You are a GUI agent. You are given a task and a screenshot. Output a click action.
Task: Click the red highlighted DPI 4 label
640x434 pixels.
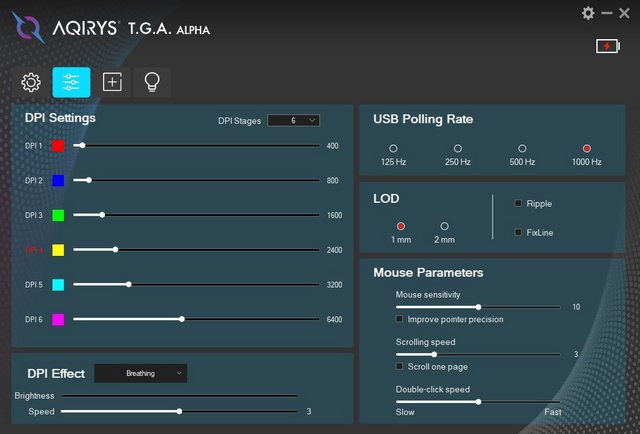pos(33,250)
